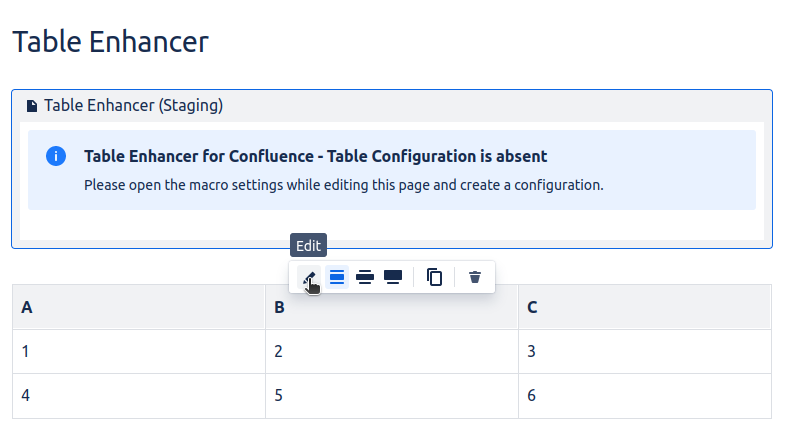Click the table cell with value 6
The image size is (785, 436).
[x=644, y=395]
